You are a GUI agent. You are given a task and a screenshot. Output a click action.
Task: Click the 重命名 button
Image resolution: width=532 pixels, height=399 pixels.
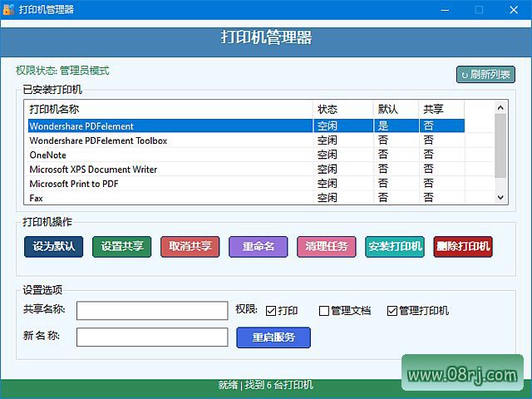pos(259,246)
